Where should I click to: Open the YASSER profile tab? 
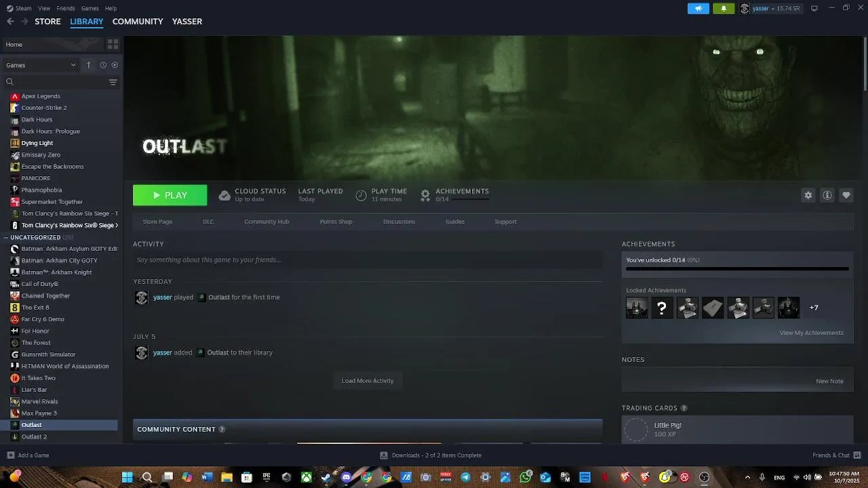[187, 22]
